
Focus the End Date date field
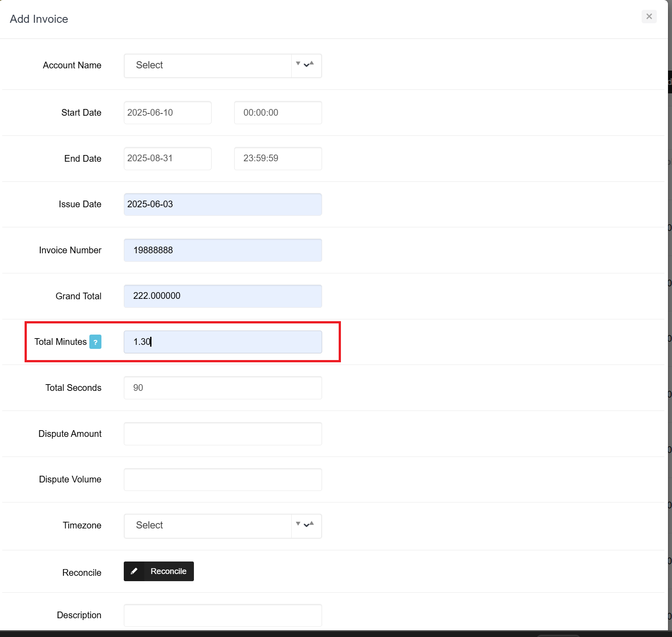[168, 159]
